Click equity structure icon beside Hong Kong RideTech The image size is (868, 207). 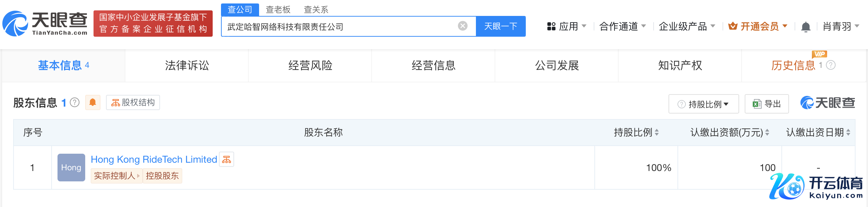coord(227,160)
